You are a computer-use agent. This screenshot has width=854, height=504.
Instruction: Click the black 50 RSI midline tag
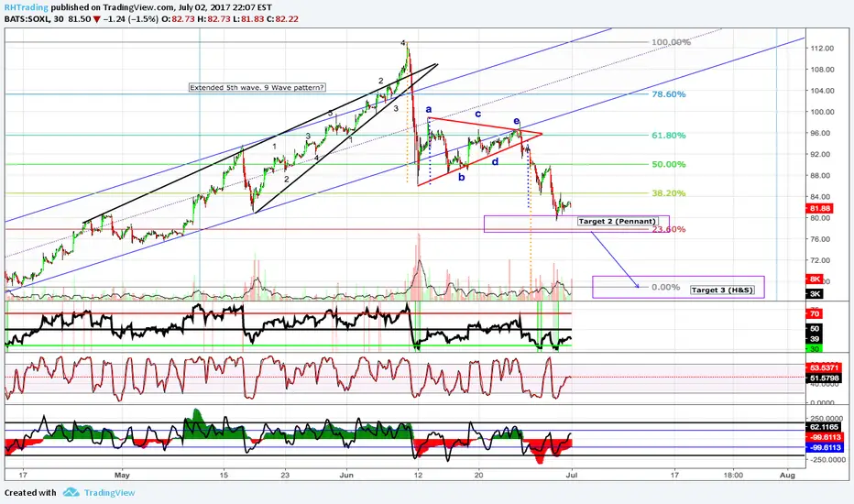point(815,329)
